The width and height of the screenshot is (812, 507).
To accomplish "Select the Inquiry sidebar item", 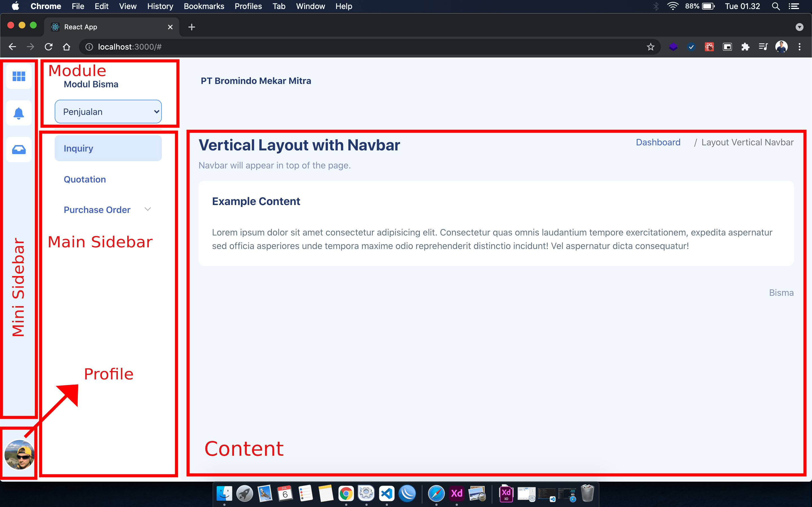I will pos(108,148).
